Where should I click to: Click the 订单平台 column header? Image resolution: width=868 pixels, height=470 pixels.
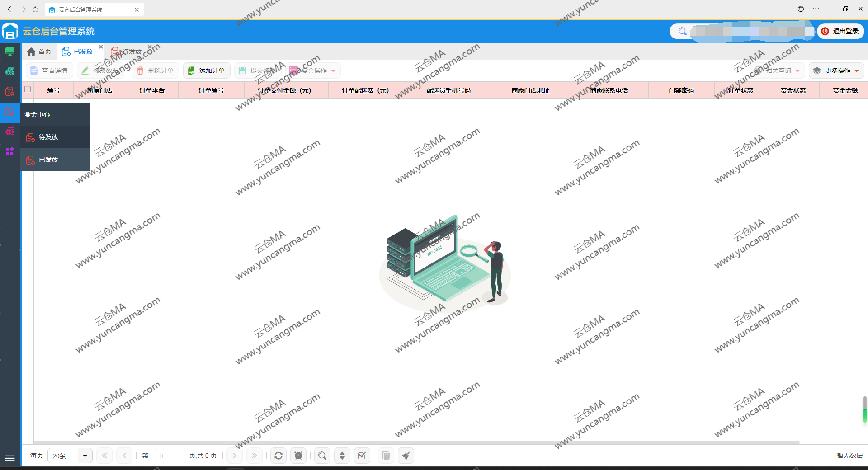pyautogui.click(x=152, y=90)
